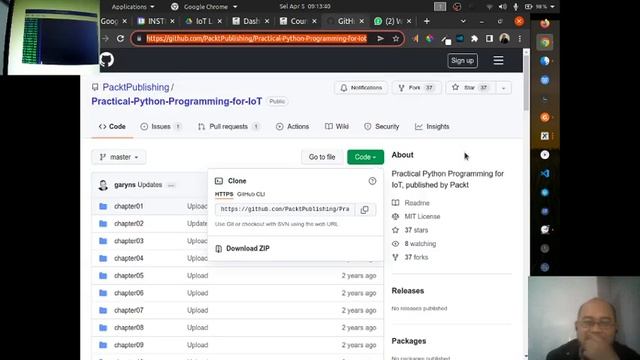The image size is (640, 360).
Task: Click the browser address bar URL
Action: [x=256, y=38]
